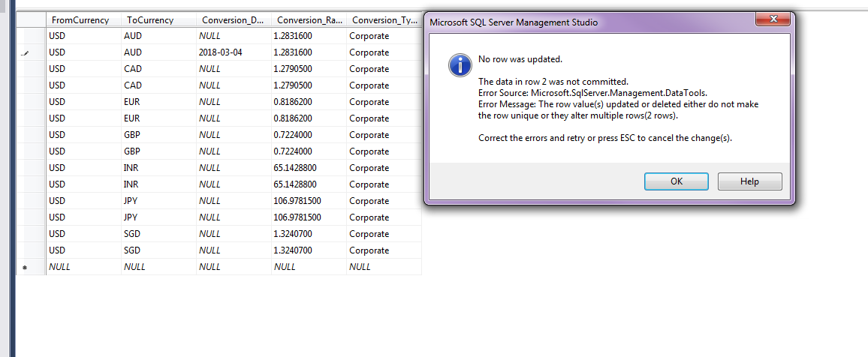Select the FromCurrency column header

(x=84, y=20)
